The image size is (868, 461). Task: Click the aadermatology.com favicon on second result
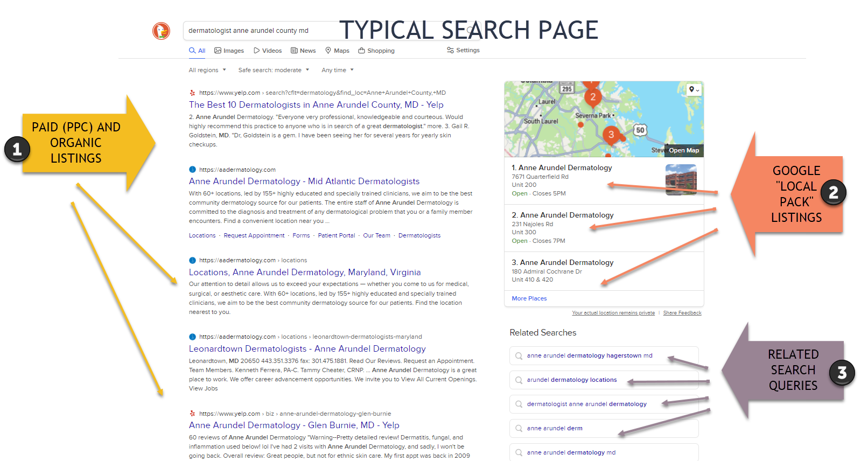tap(192, 170)
